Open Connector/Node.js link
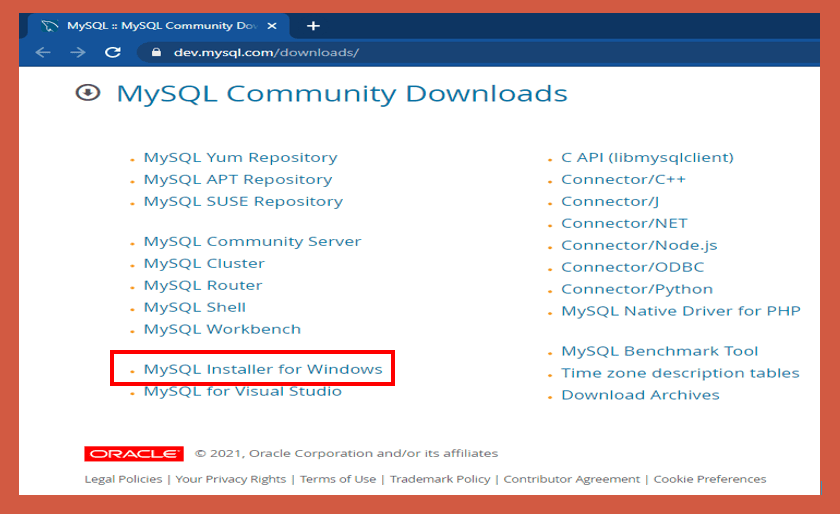The image size is (840, 514). pos(639,245)
